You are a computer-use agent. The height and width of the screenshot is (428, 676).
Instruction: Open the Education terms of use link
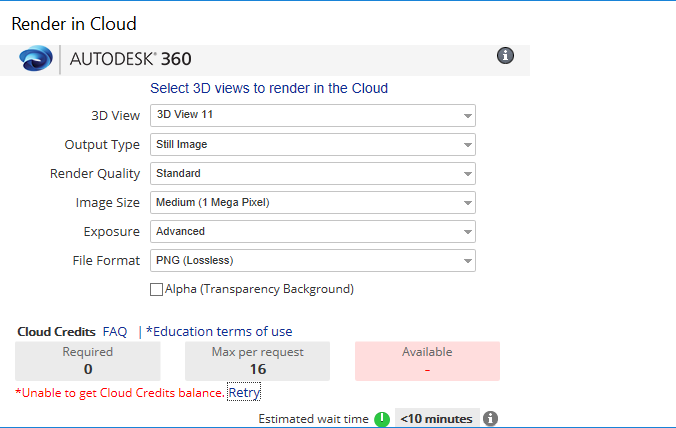click(x=219, y=331)
